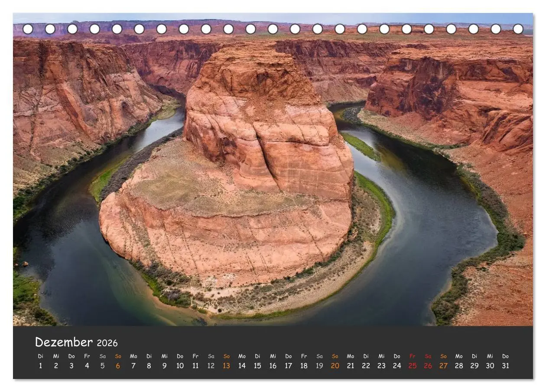Click the "Di" label above date 1
Screen dimensions: 546x392
[x=41, y=356]
